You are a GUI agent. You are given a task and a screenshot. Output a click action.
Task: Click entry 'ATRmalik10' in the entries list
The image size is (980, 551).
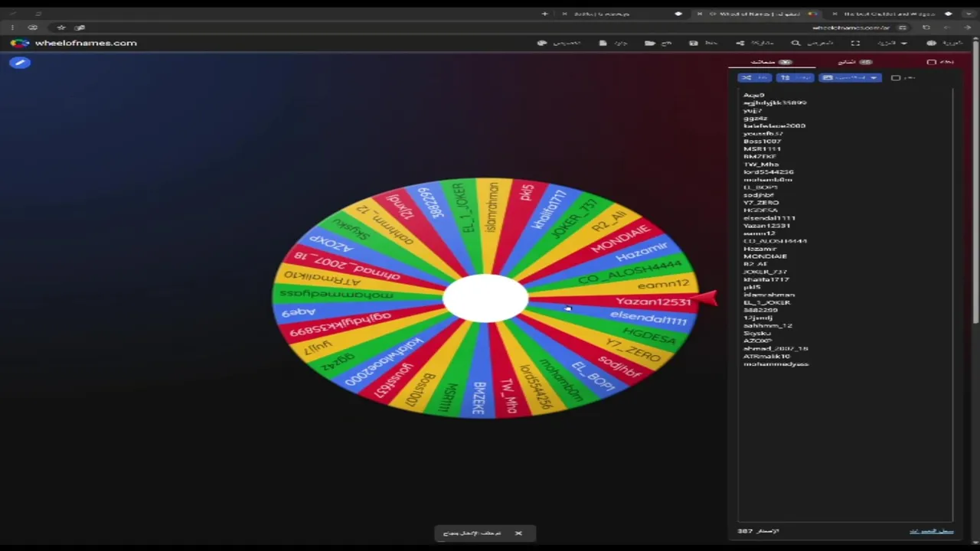(766, 356)
